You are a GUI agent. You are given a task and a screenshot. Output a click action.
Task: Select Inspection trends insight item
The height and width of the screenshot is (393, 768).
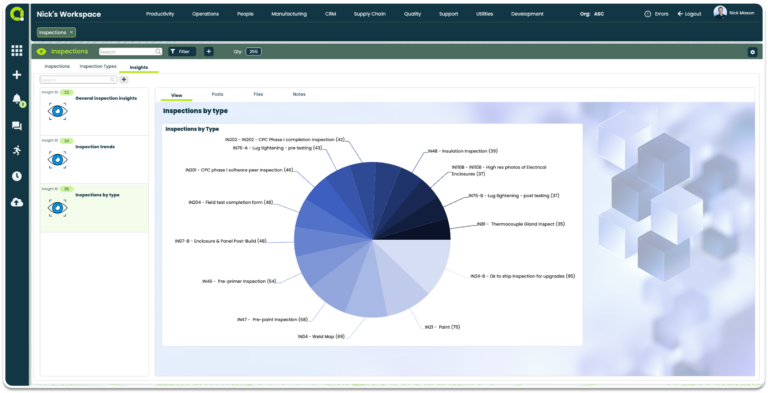tap(94, 160)
